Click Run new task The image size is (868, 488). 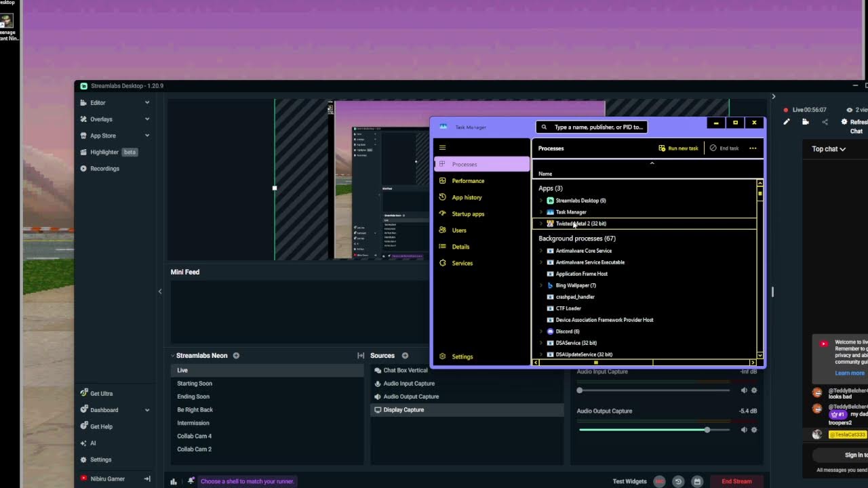tap(678, 148)
